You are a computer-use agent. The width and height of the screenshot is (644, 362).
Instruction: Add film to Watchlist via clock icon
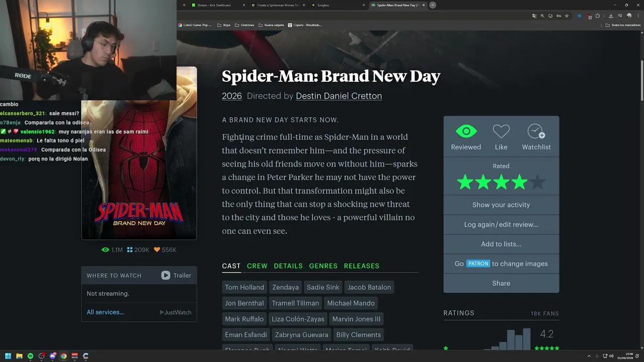536,132
